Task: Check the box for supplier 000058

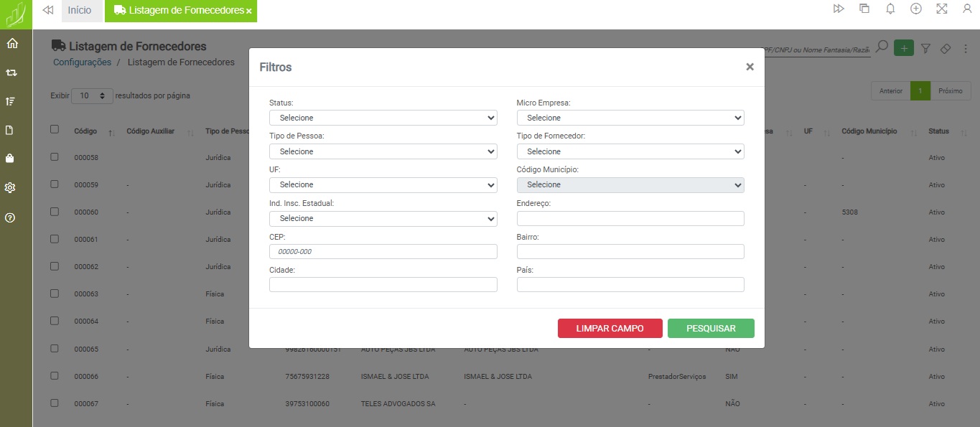Action: (x=55, y=156)
